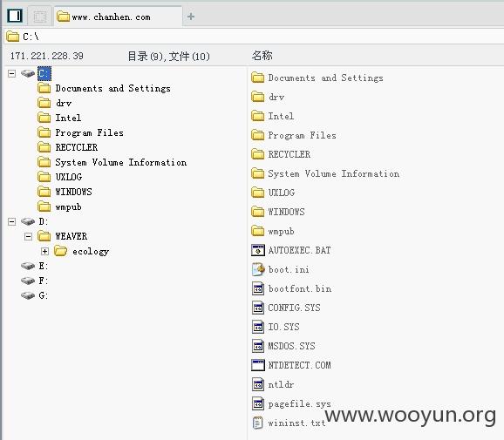Viewport: 504px width, 440px height.
Task: Select G: drive in tree
Action: tap(44, 295)
